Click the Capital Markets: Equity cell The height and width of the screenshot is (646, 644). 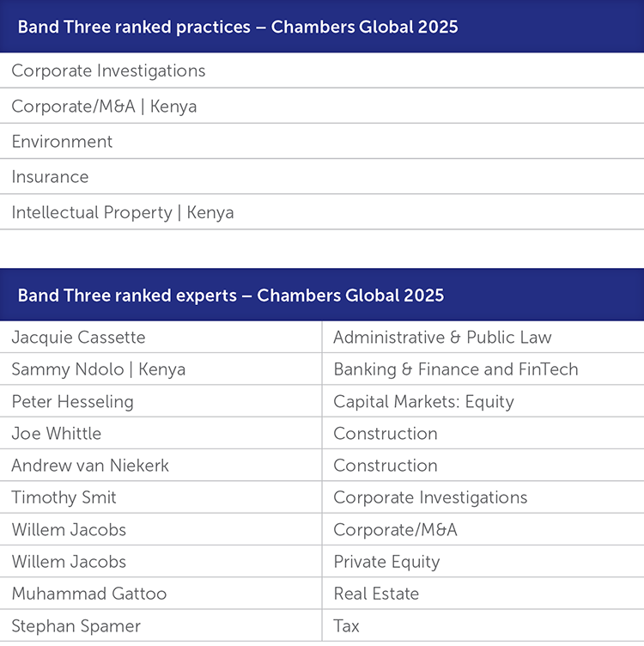(483, 401)
